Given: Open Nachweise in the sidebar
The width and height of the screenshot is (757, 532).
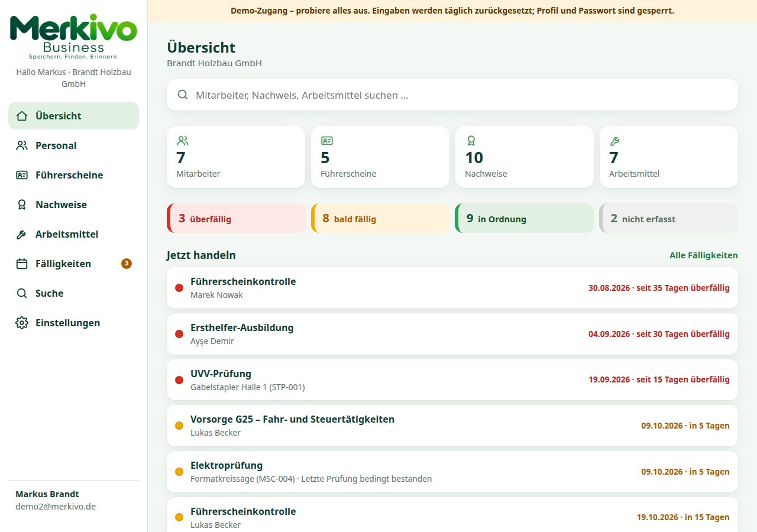Looking at the screenshot, I should 73,205.
